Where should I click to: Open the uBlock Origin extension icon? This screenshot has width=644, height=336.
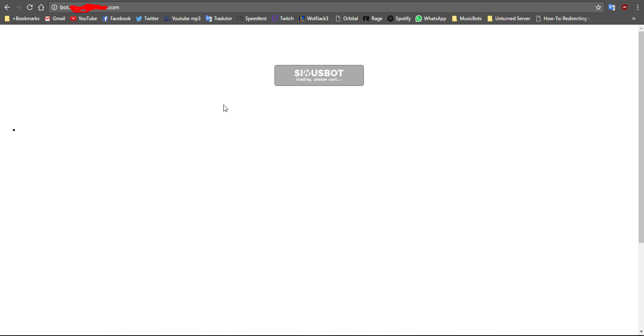[x=625, y=7]
